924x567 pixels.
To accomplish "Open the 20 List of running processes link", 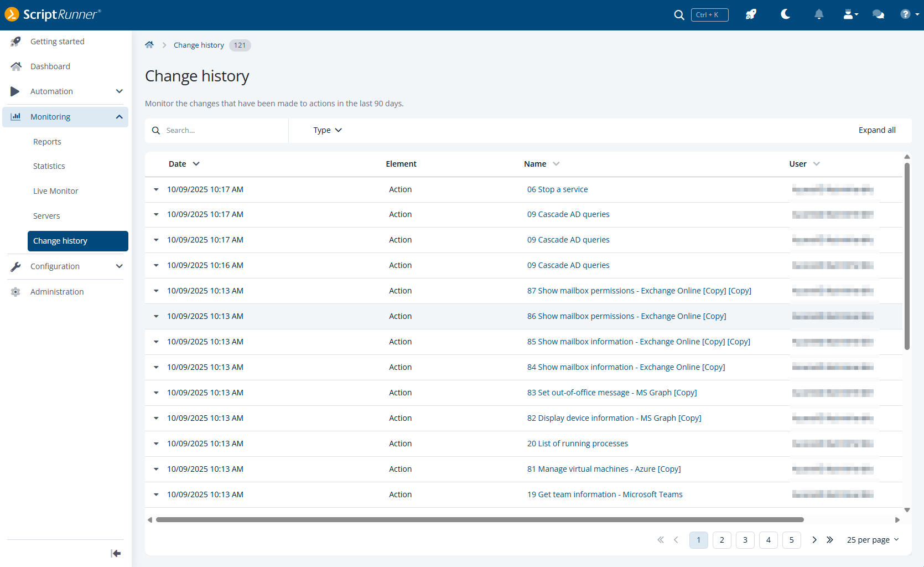I will point(578,444).
